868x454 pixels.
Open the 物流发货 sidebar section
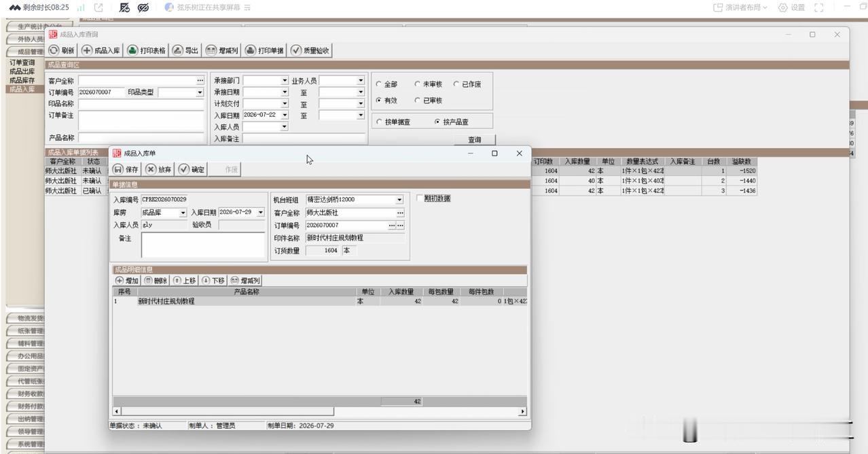26,318
